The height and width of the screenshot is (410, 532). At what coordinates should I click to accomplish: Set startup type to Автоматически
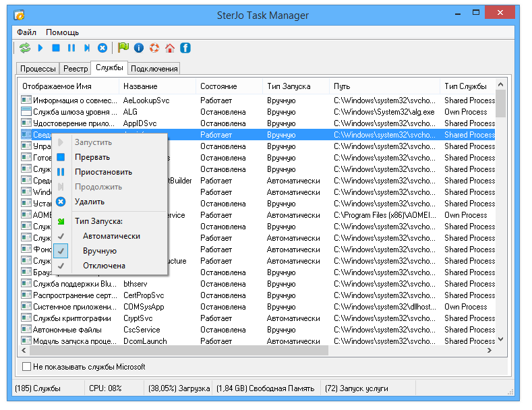(110, 236)
